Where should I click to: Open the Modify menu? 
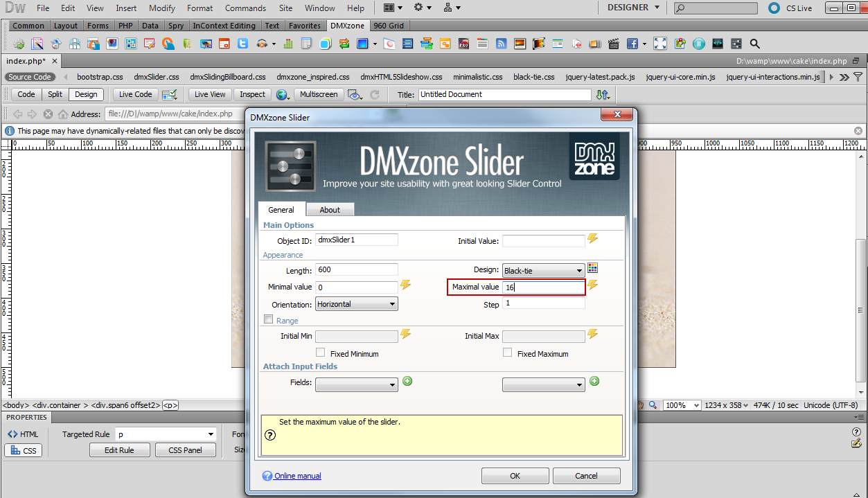click(162, 8)
